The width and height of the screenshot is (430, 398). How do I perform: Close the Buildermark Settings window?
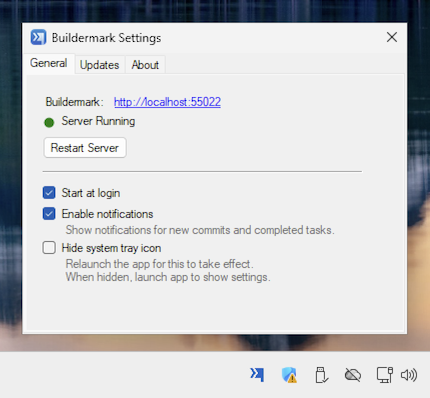tap(392, 37)
